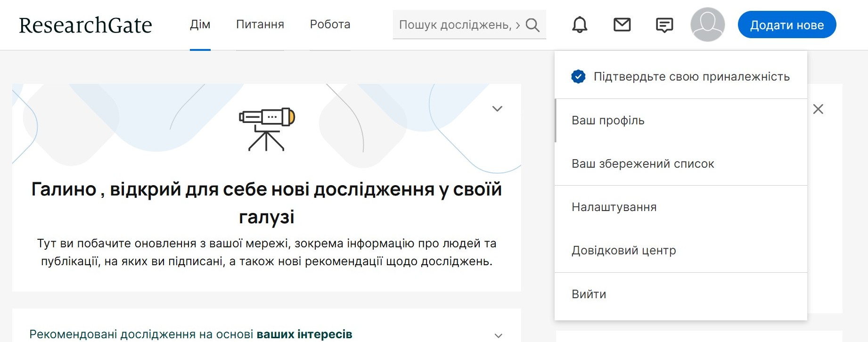The image size is (868, 342).
Task: Open Ваш збережений список
Action: point(643,164)
